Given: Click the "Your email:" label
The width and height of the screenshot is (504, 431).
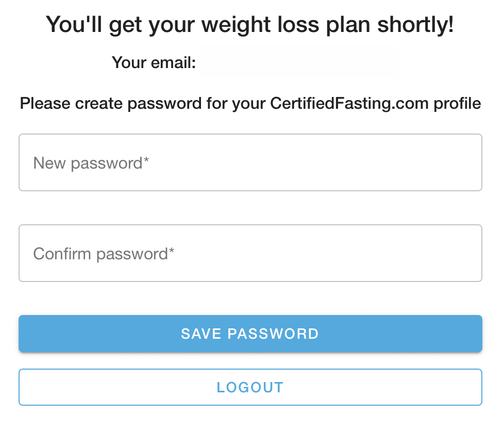Looking at the screenshot, I should tap(154, 63).
